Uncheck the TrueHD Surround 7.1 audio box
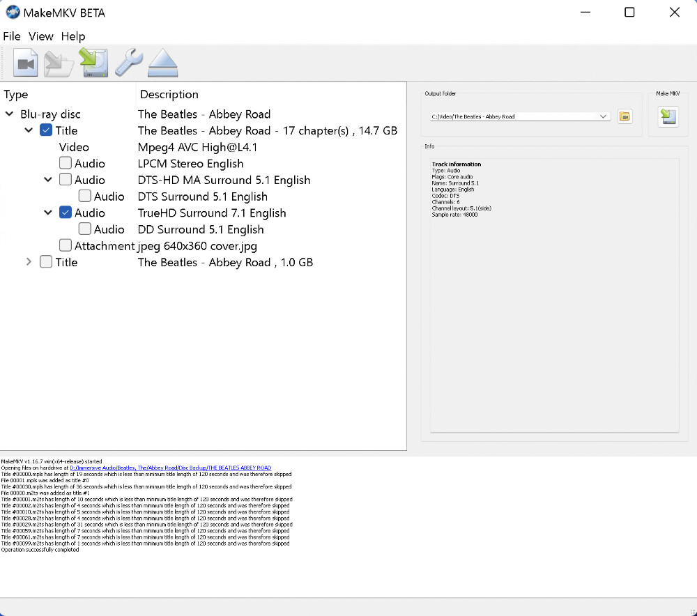 pos(66,213)
